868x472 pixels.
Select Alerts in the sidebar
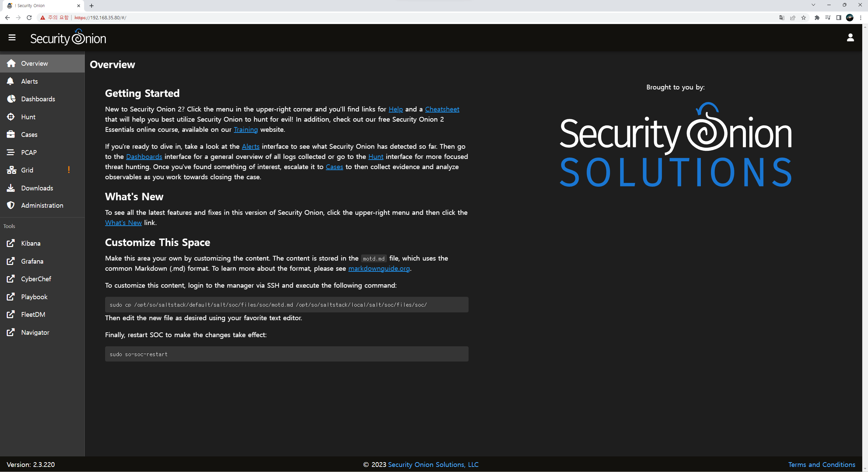(x=42, y=81)
